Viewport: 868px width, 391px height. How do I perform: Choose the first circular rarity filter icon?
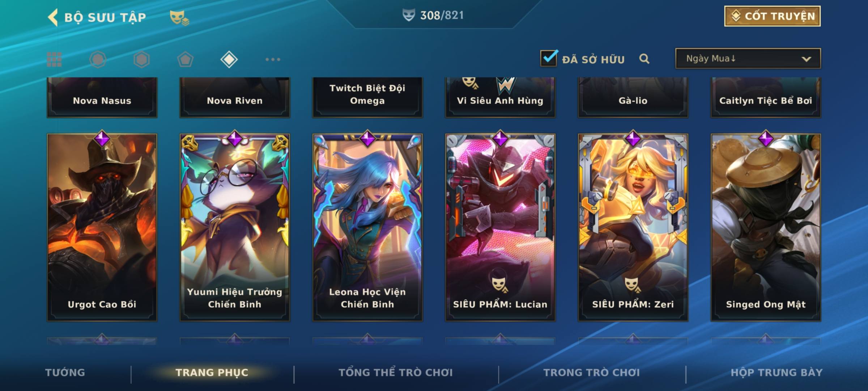(x=98, y=59)
